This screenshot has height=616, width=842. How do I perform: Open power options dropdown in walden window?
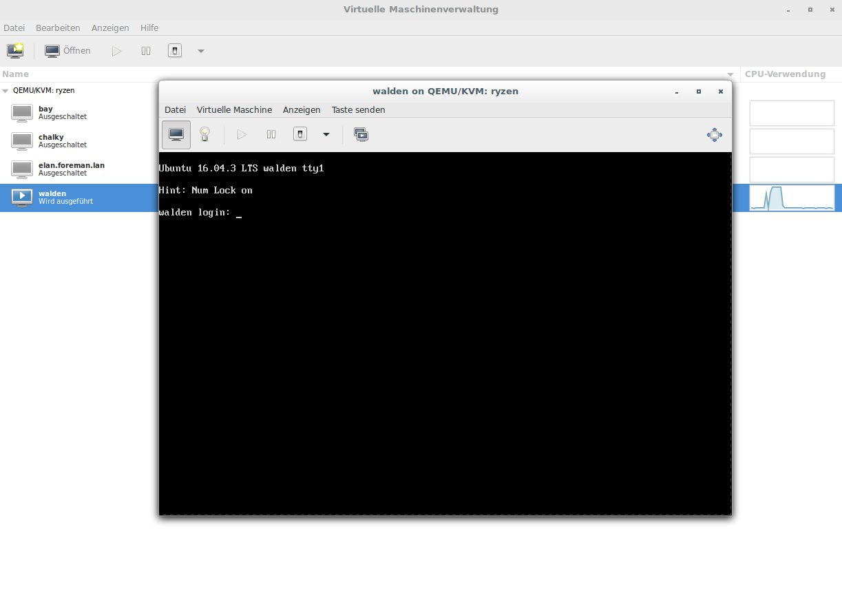[326, 135]
